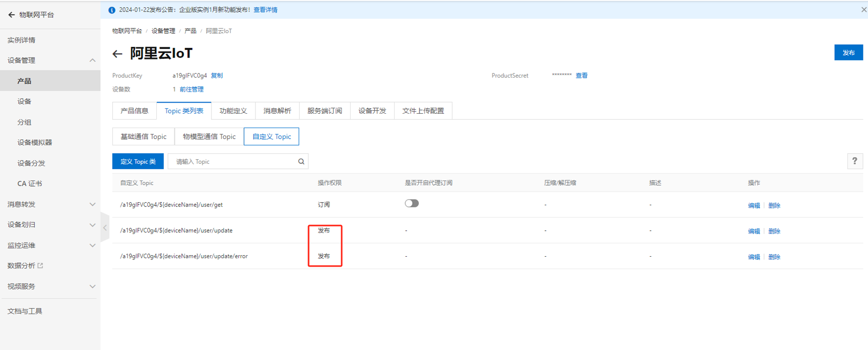The image size is (868, 350).
Task: Click the external link icon beside 数据分析
Action: pyautogui.click(x=40, y=266)
